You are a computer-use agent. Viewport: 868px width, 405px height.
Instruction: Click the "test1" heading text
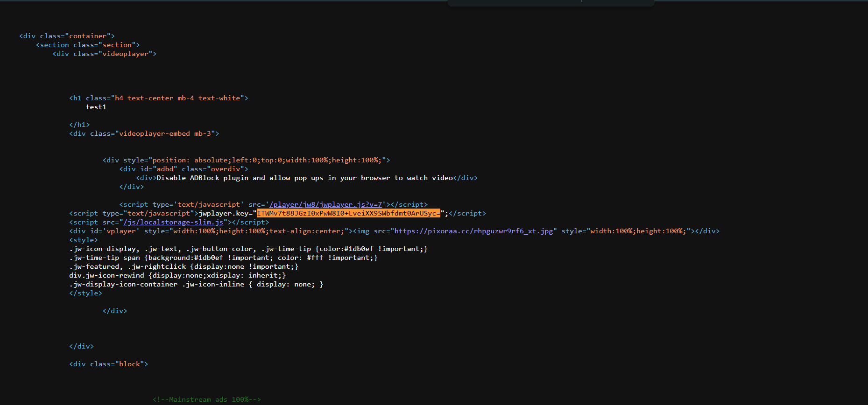point(96,107)
